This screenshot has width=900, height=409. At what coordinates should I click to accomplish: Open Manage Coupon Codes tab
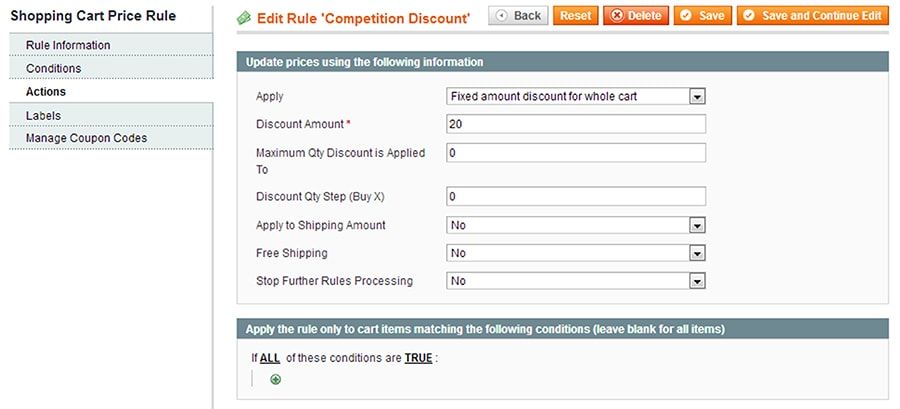pyautogui.click(x=86, y=138)
